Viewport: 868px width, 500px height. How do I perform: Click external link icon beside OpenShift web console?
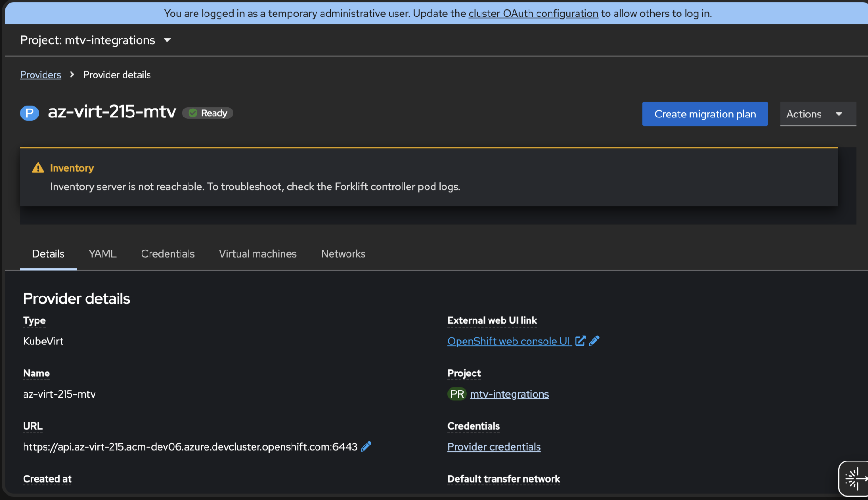pyautogui.click(x=580, y=341)
